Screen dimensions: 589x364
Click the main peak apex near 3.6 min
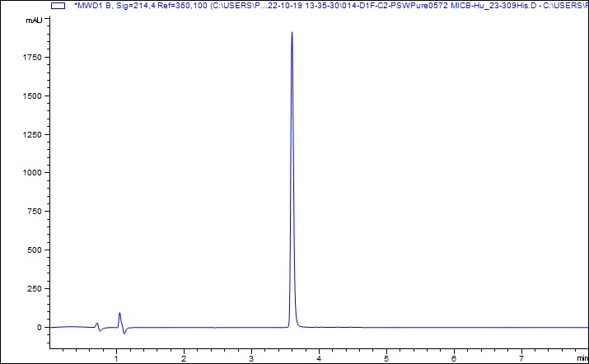pyautogui.click(x=292, y=33)
